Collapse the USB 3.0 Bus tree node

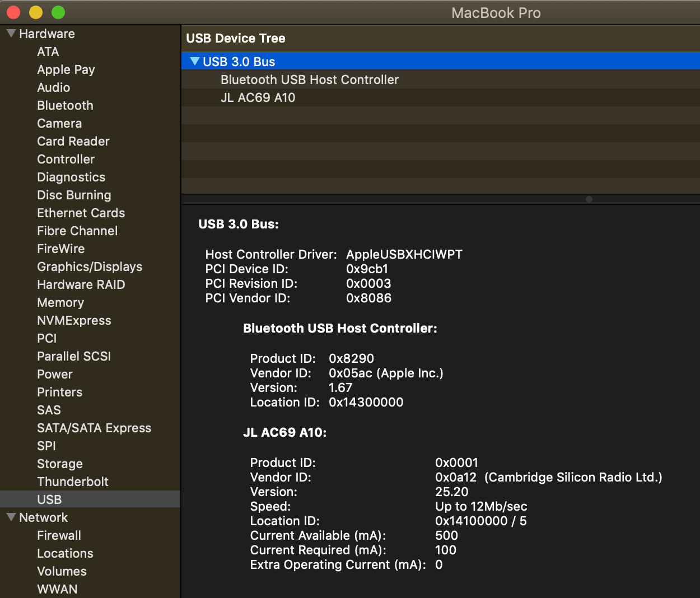194,62
